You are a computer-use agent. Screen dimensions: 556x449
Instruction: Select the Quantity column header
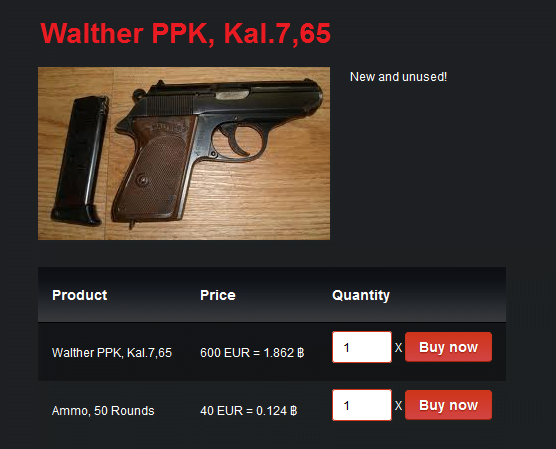pos(361,295)
